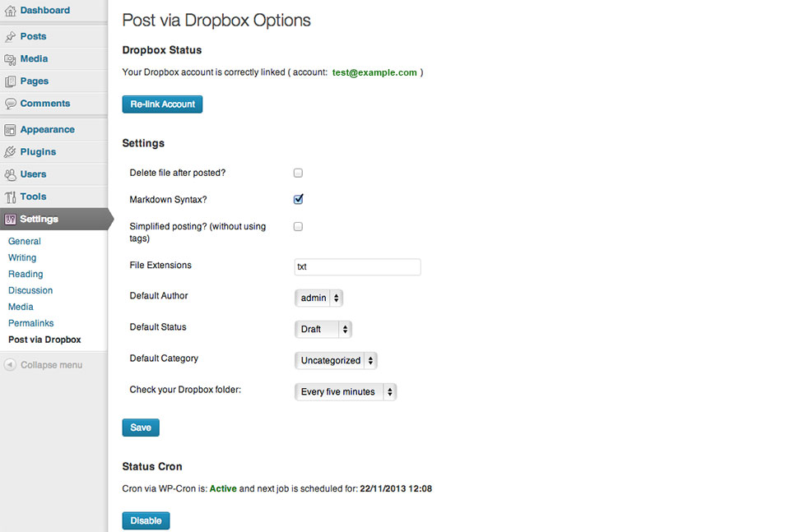Click the Plugins plug icon
This screenshot has height=532, width=790.
pyautogui.click(x=10, y=152)
